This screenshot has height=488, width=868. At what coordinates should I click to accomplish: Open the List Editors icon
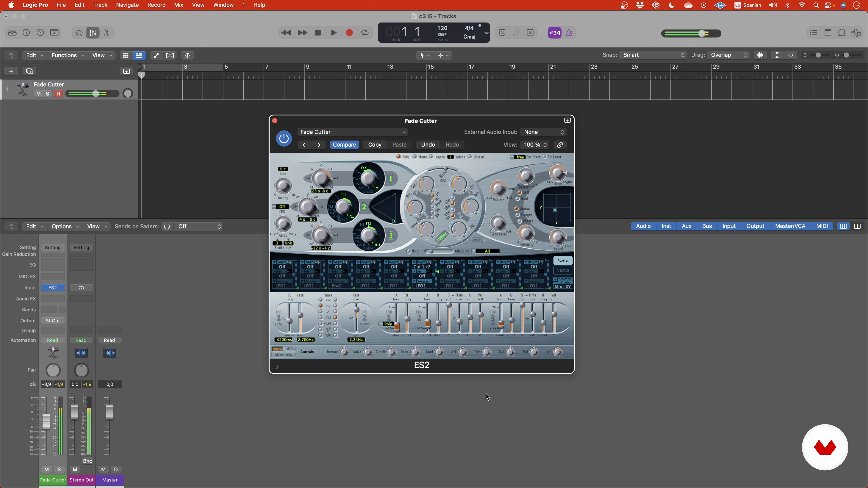pyautogui.click(x=814, y=33)
